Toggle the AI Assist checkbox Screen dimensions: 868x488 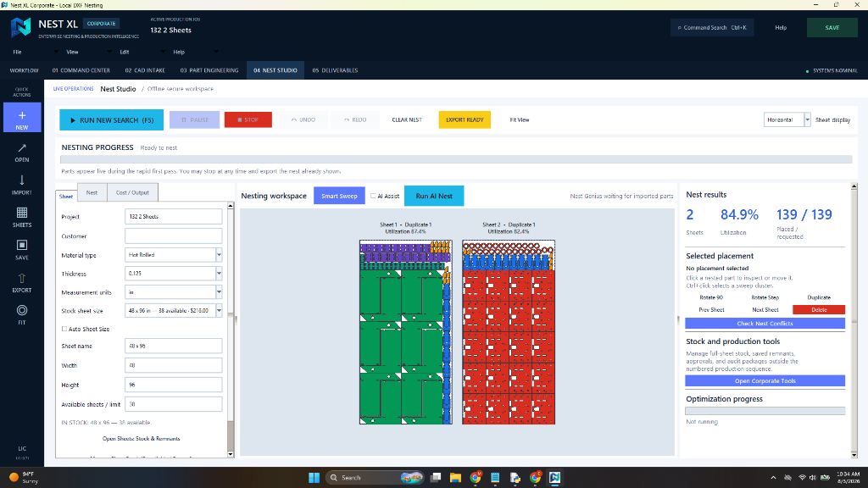point(373,196)
